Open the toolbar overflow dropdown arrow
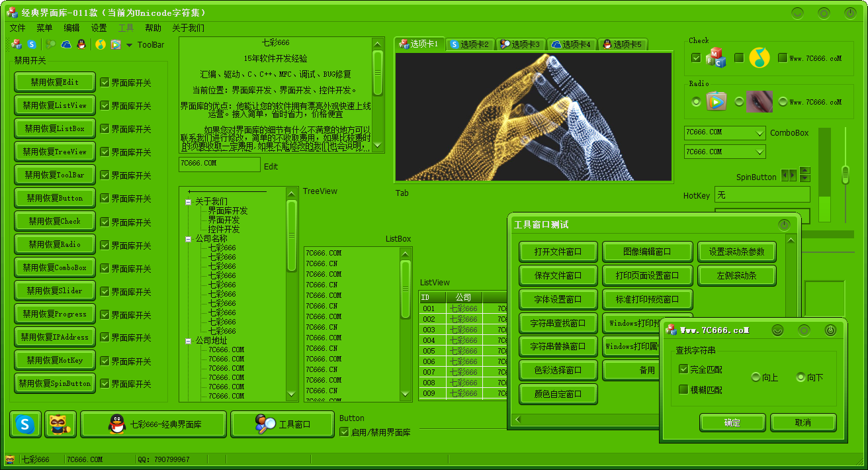Image resolution: width=868 pixels, height=470 pixels. (129, 45)
